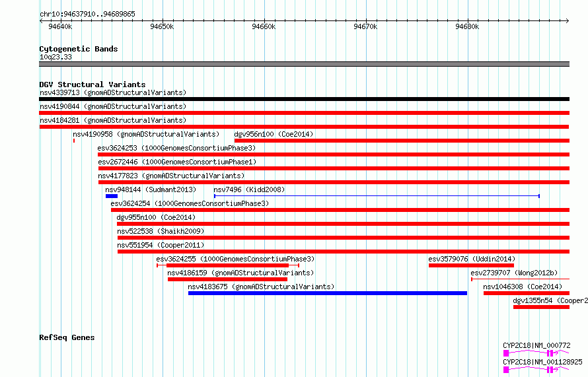Click the nsv4183675 gnomAD variant label
Viewport: 588px width, 377px height.
point(261,287)
